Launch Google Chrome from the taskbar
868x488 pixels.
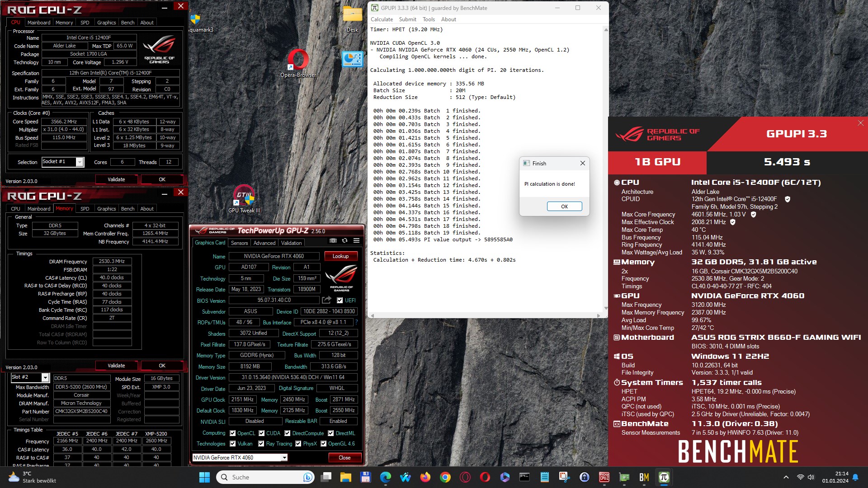pos(445,477)
